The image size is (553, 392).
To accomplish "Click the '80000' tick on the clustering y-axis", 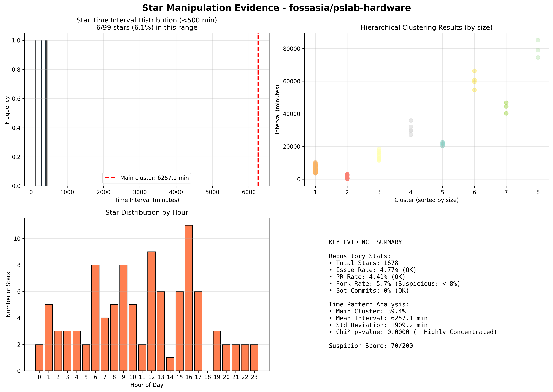I will [291, 49].
